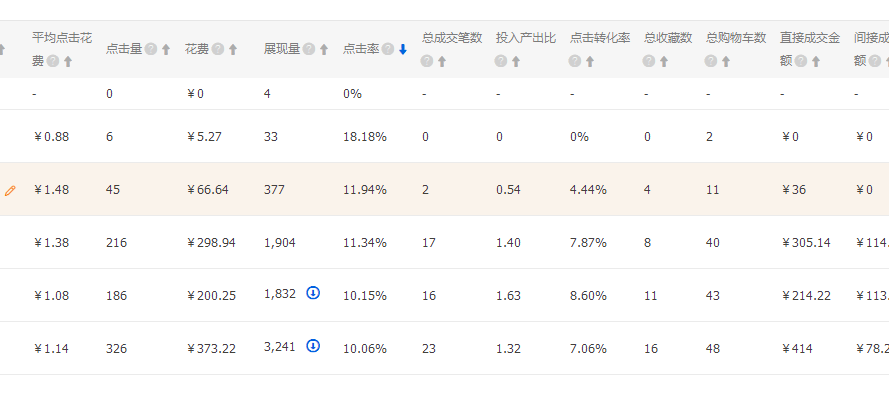Click the help icon next to 展现量

pyautogui.click(x=308, y=49)
